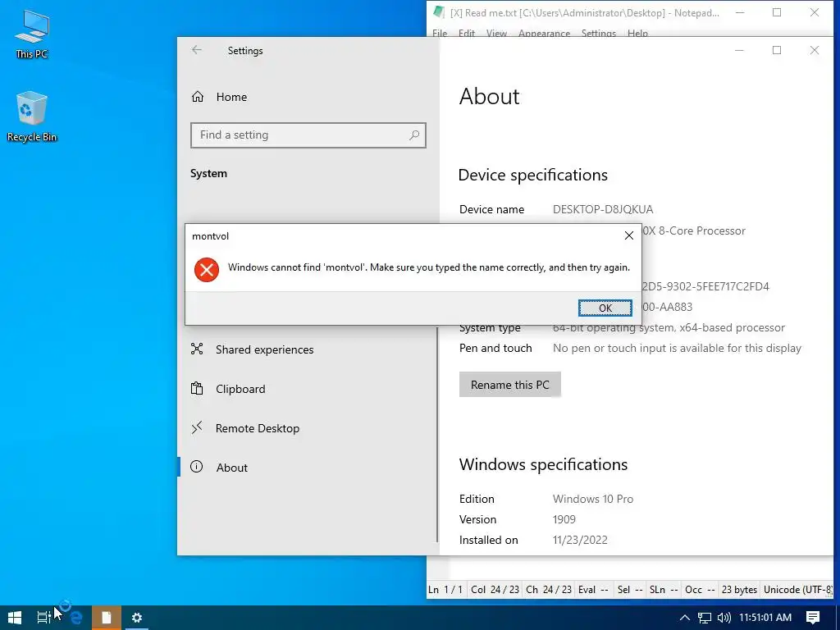Viewport: 840px width, 630px height.
Task: Select the Recycle Bin desktop icon
Action: coord(32,116)
